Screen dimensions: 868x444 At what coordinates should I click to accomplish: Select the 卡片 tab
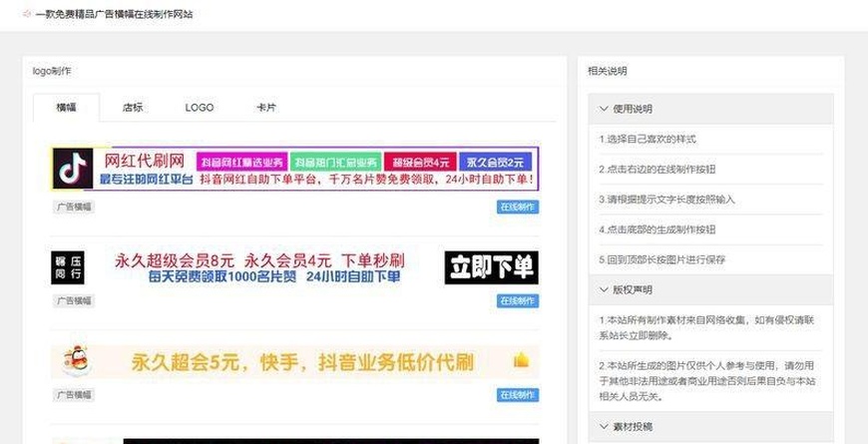click(265, 108)
